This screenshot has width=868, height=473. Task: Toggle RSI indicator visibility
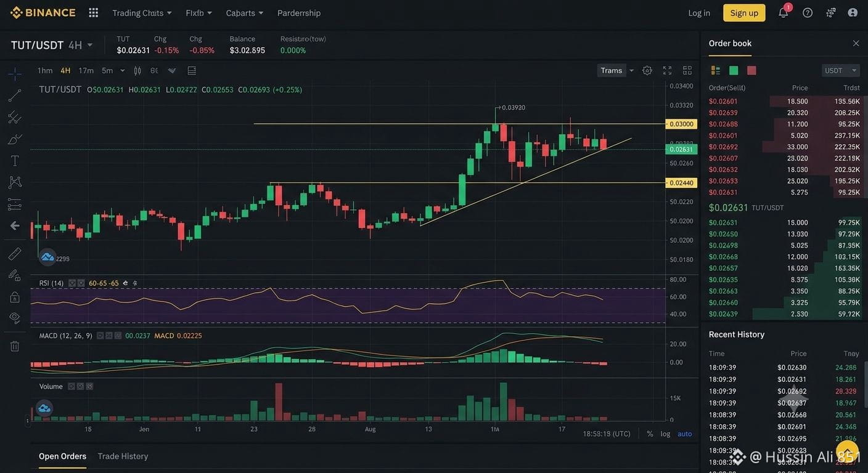coord(72,283)
